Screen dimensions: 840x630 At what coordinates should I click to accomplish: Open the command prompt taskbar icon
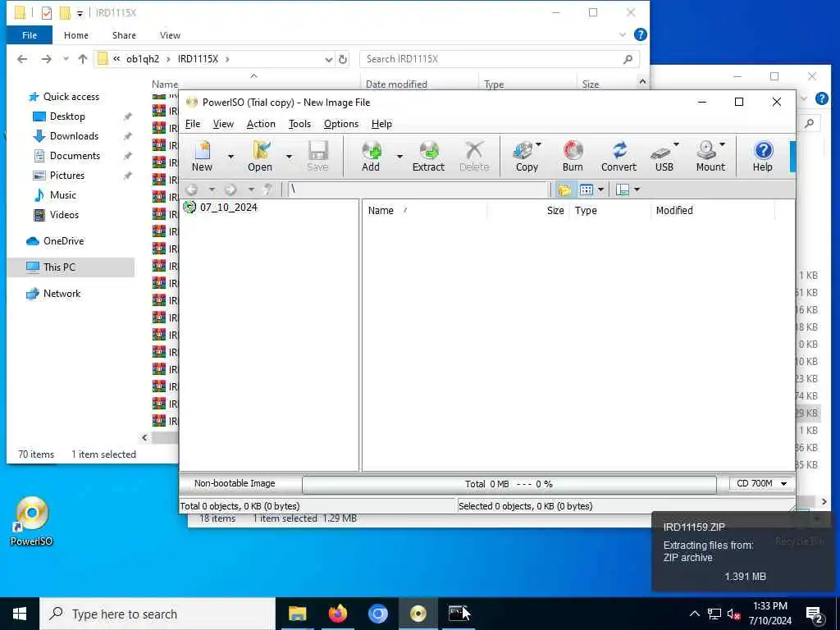tap(458, 614)
